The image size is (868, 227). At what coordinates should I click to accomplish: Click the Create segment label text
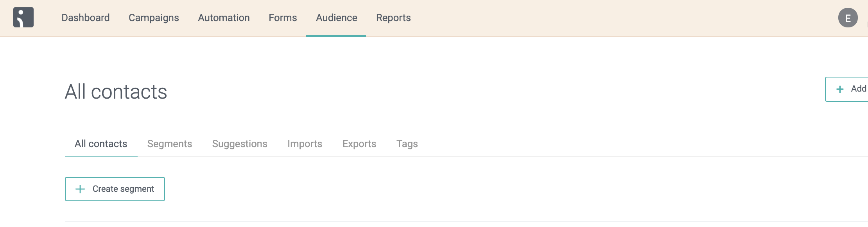click(123, 189)
